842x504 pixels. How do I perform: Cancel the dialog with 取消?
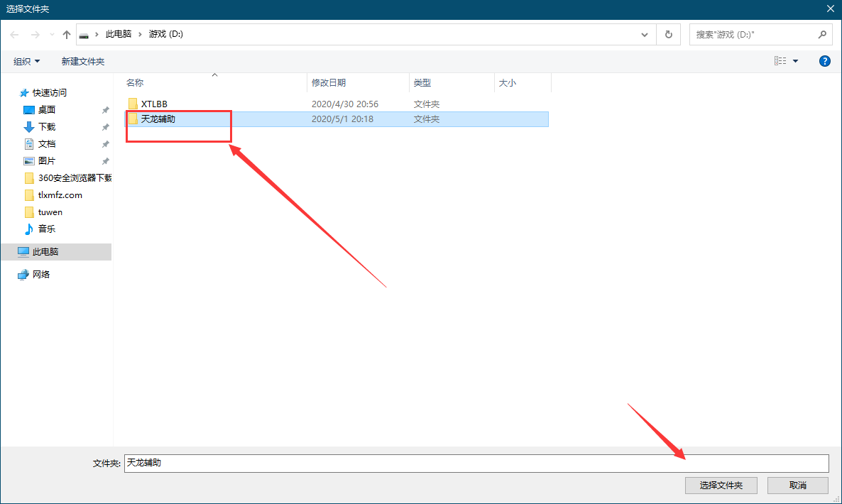pos(798,486)
